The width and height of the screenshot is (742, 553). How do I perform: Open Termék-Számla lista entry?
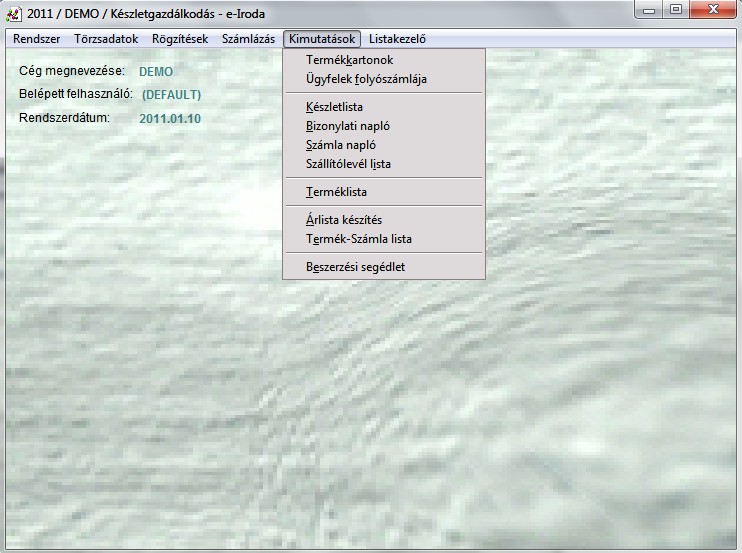pyautogui.click(x=359, y=239)
